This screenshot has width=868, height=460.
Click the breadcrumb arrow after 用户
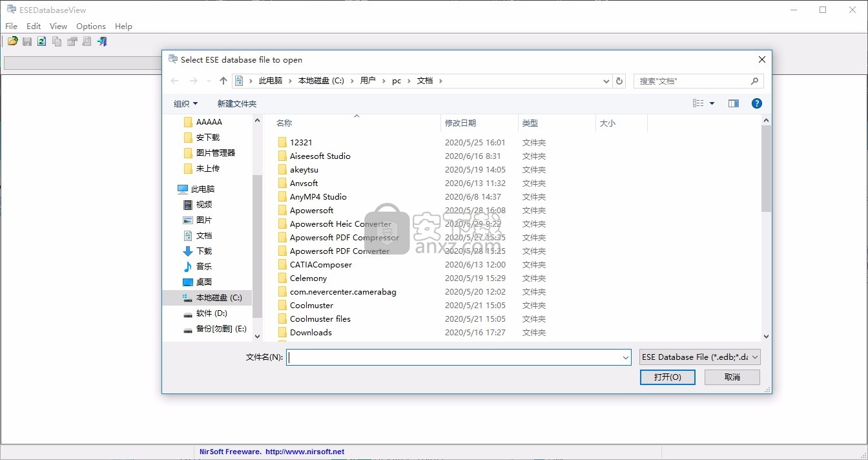click(x=384, y=81)
